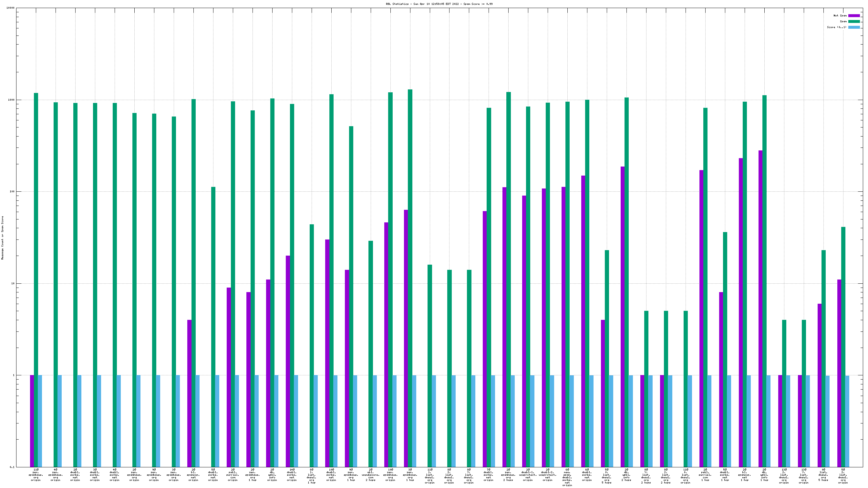Click the blue Score bar above dnsbl-2.uceprotect.net
This screenshot has height=488, width=868.
(552, 421)
